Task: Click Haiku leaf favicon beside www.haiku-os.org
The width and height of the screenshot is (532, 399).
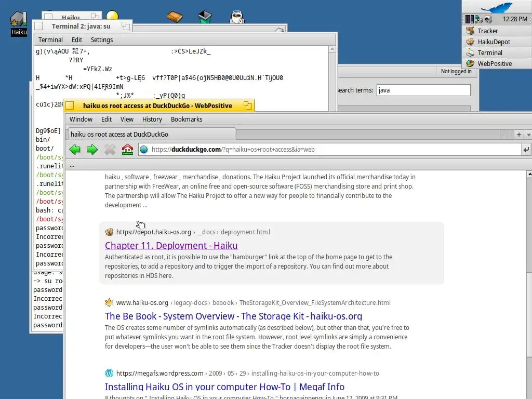Action: pos(109,302)
